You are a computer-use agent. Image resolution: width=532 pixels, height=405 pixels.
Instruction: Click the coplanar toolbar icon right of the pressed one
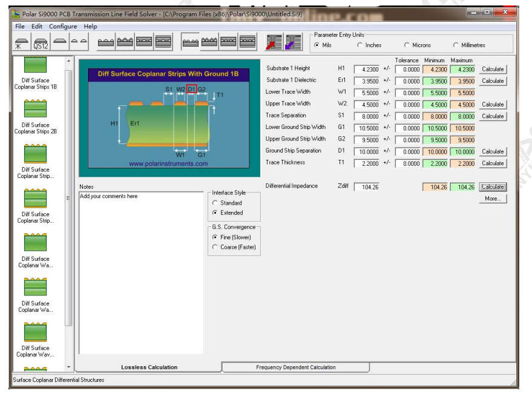pyautogui.click(x=209, y=42)
